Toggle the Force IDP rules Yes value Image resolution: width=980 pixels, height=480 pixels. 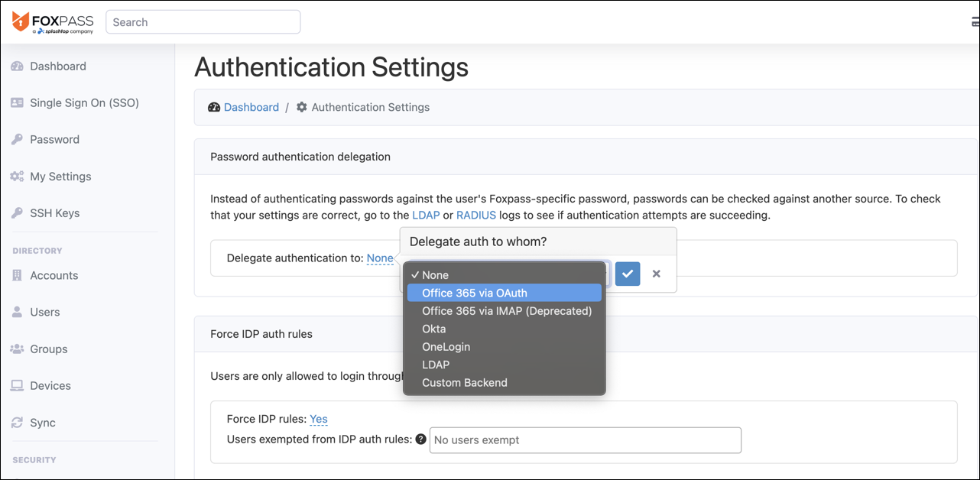(x=319, y=419)
